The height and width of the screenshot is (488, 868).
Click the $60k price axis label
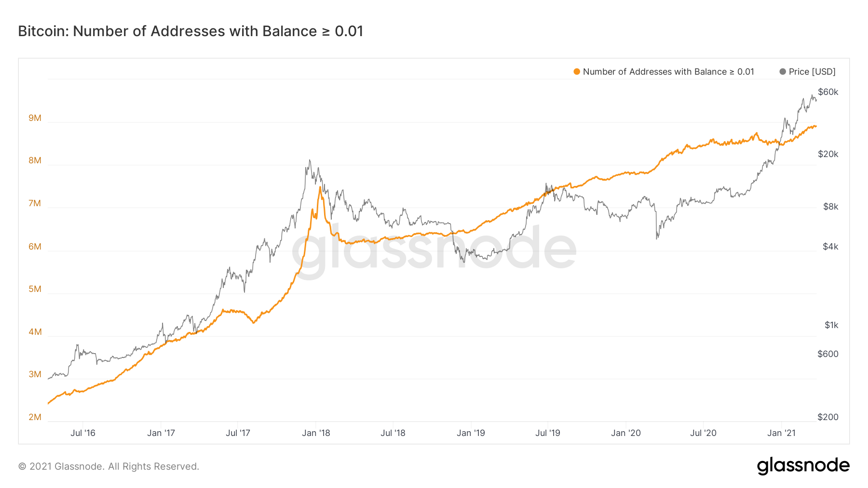[x=828, y=92]
